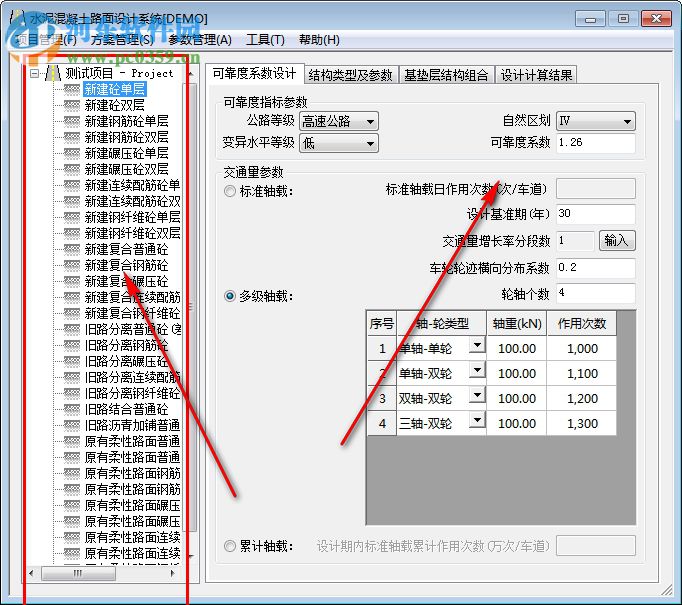Screen dimensions: 682x605
Task: Open the 项目管理(F) menu
Action: point(46,40)
